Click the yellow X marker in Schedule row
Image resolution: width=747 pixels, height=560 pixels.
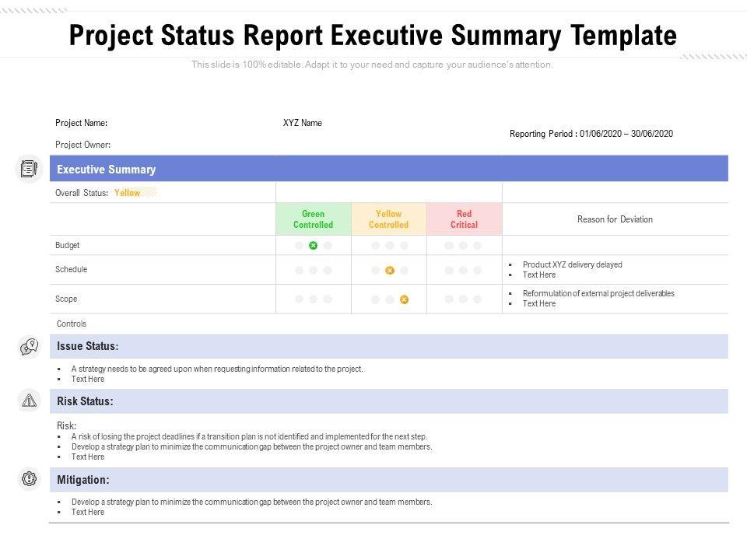[390, 271]
